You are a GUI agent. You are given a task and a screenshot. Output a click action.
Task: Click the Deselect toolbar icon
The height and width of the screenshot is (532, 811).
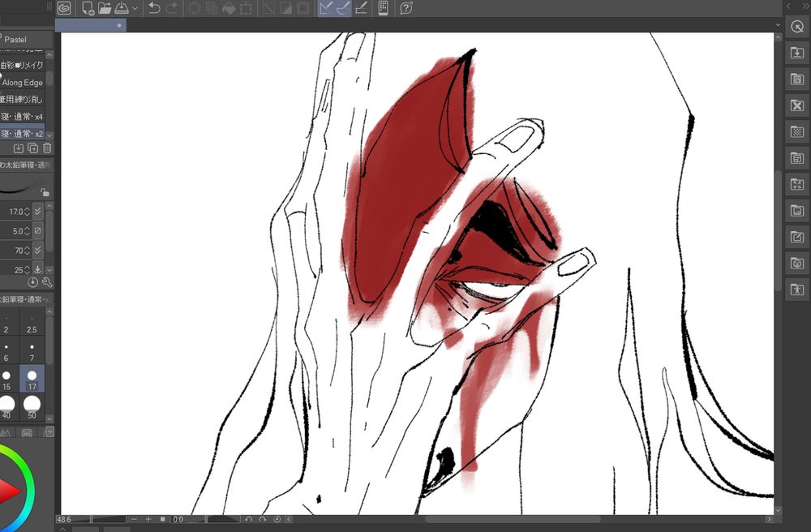click(x=268, y=8)
